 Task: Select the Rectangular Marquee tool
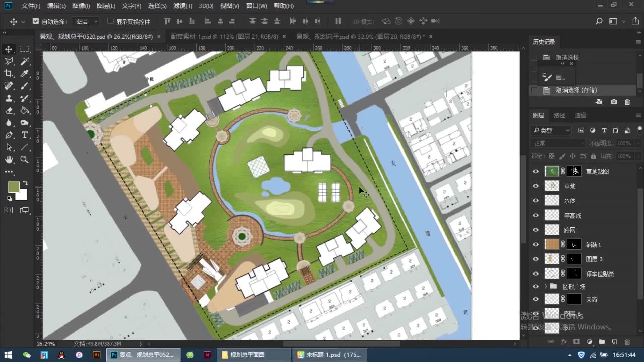(24, 49)
